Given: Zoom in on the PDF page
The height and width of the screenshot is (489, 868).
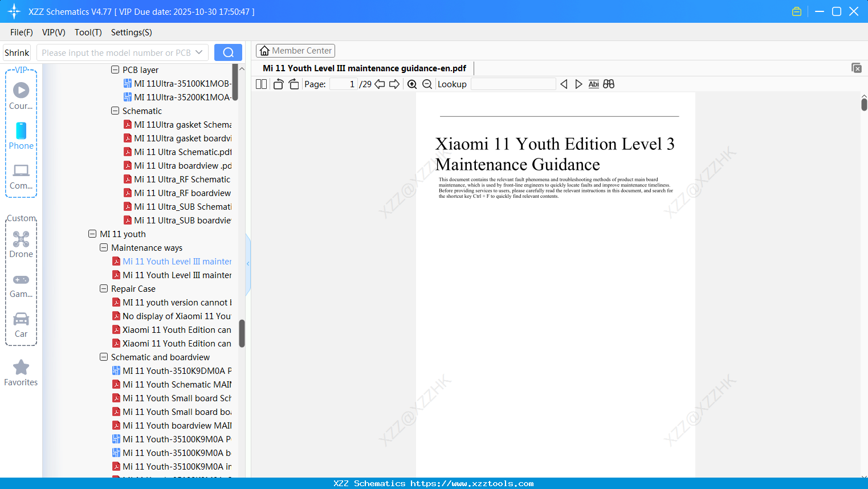Looking at the screenshot, I should 411,84.
